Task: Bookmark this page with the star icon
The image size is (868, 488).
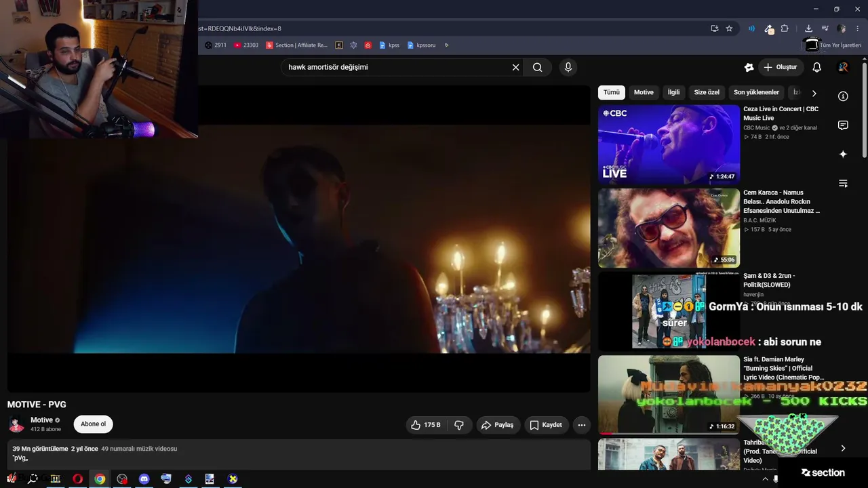Action: click(x=729, y=28)
